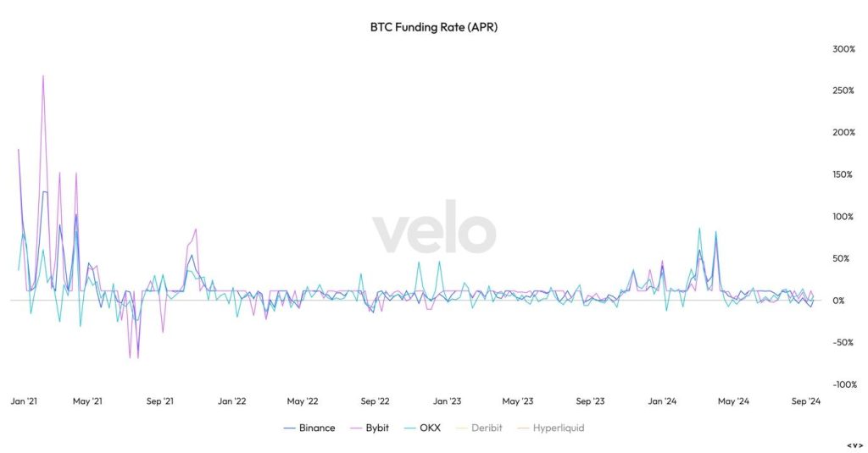The width and height of the screenshot is (868, 453).
Task: Select the Jan '21 x-axis label
Action: coord(24,401)
